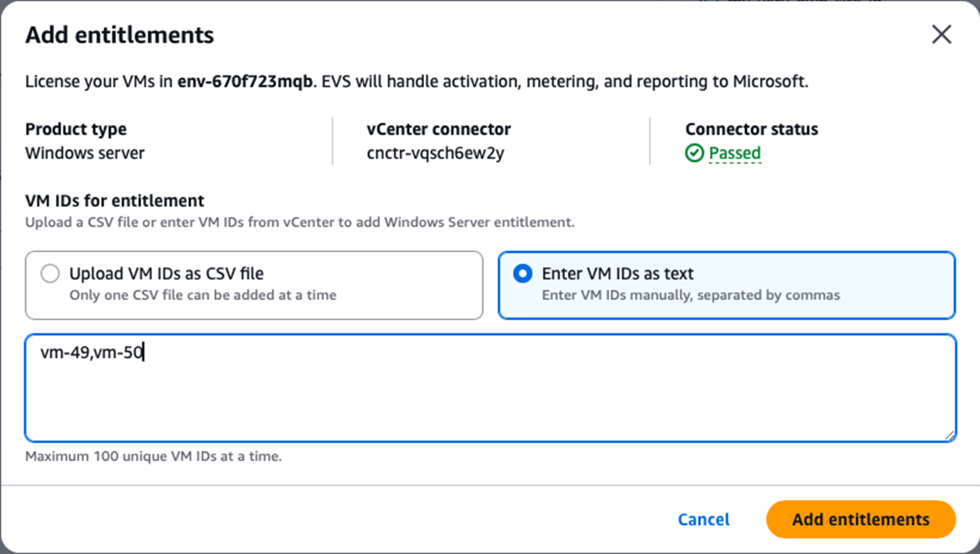This screenshot has width=980, height=554.
Task: Click the Windows server product type value
Action: [x=85, y=153]
